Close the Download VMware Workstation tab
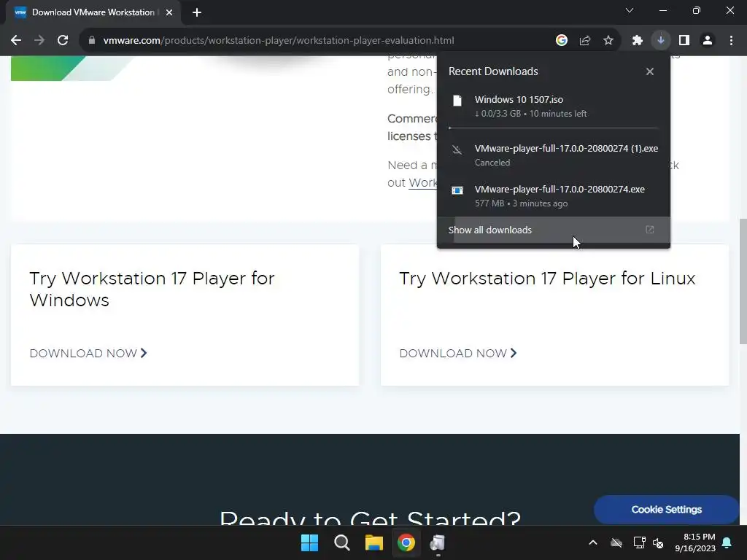747x560 pixels. tap(169, 12)
